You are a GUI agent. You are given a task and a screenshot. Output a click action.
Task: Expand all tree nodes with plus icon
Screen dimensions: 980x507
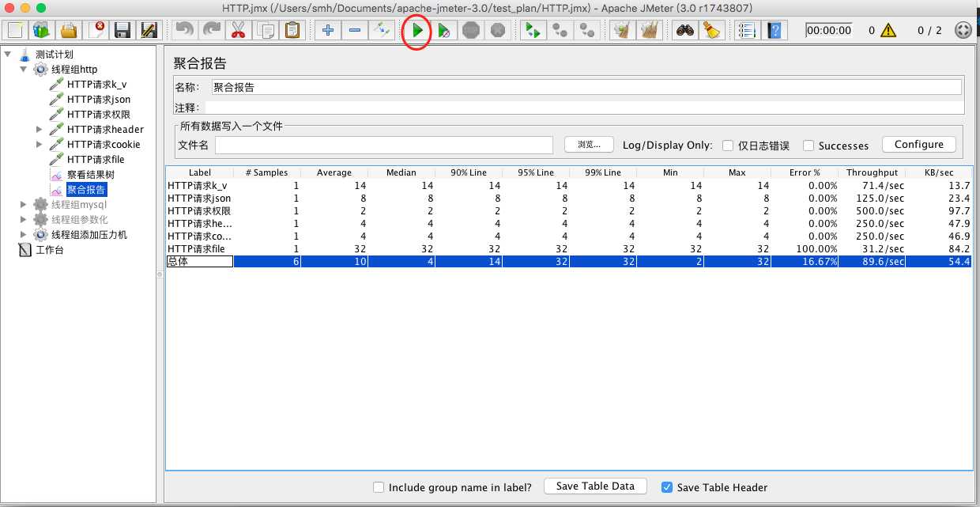pyautogui.click(x=327, y=30)
